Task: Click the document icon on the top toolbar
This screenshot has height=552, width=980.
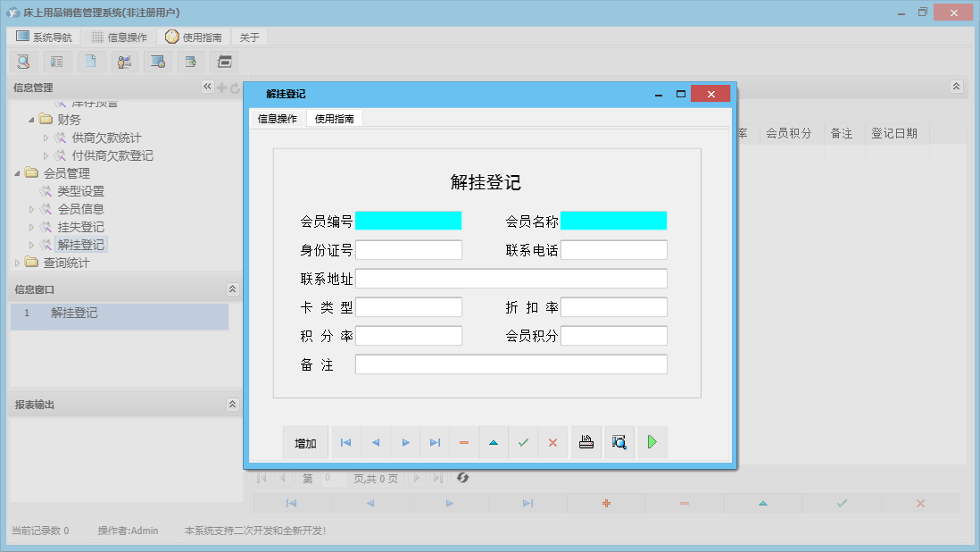Action: coord(90,62)
